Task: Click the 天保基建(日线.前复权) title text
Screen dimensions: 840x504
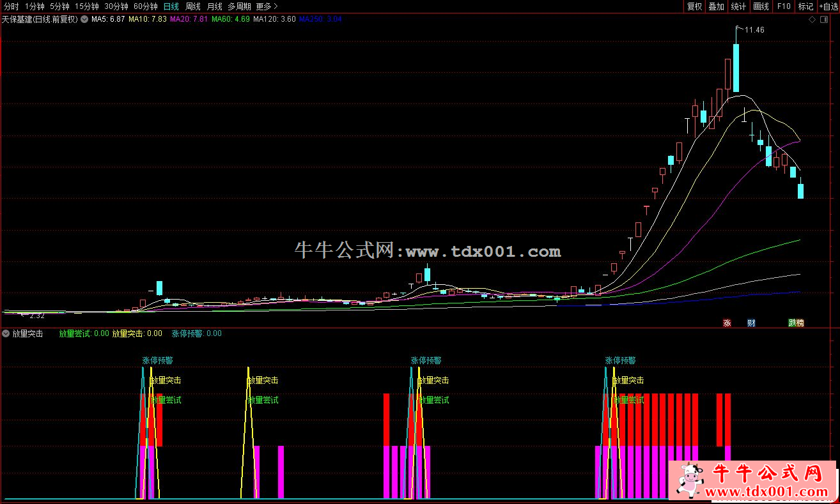Action: 40,19
